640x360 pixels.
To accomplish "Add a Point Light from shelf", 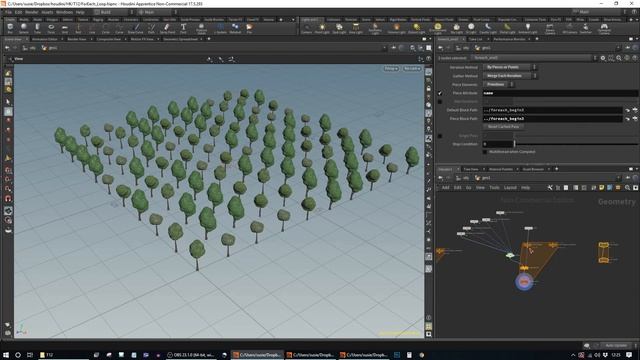I will (322, 28).
